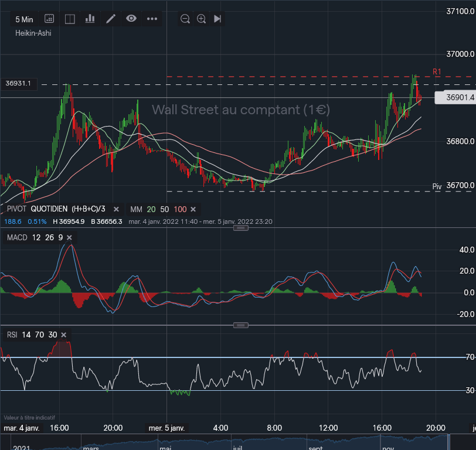This screenshot has height=450, width=476.
Task: Select the pencil drawing tool
Action: tap(110, 19)
